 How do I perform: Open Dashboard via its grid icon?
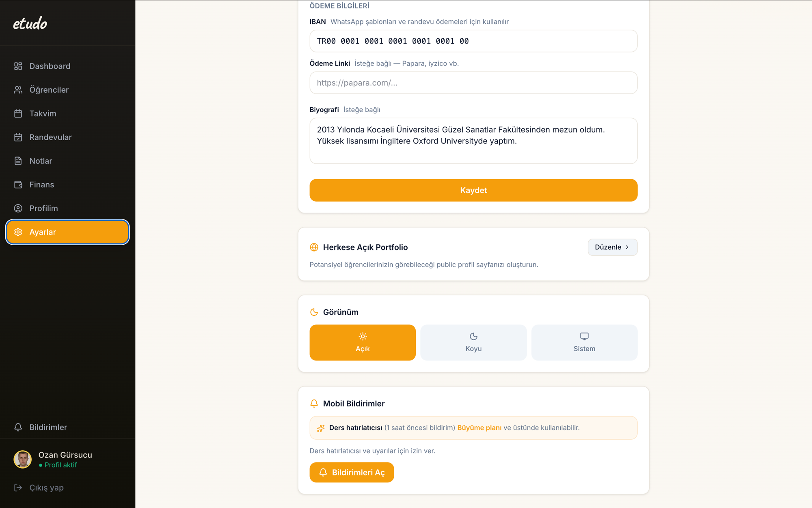(x=18, y=66)
